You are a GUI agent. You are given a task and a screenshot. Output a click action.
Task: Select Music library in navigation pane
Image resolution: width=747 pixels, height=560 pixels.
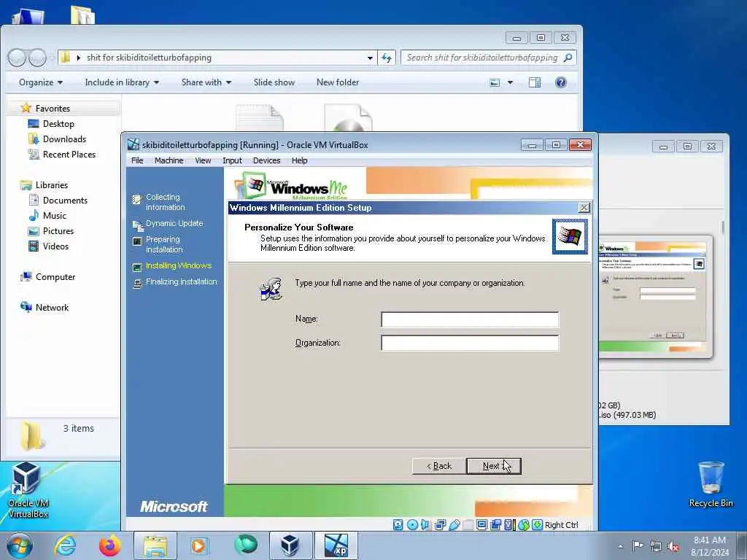(54, 215)
